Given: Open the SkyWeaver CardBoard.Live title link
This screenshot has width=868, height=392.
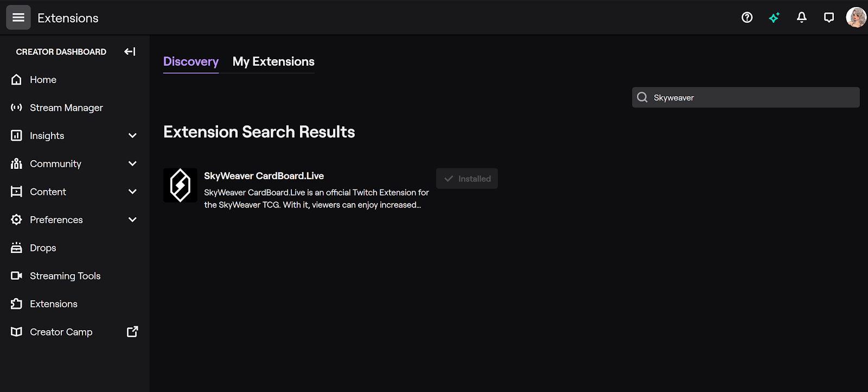Looking at the screenshot, I should click(264, 176).
